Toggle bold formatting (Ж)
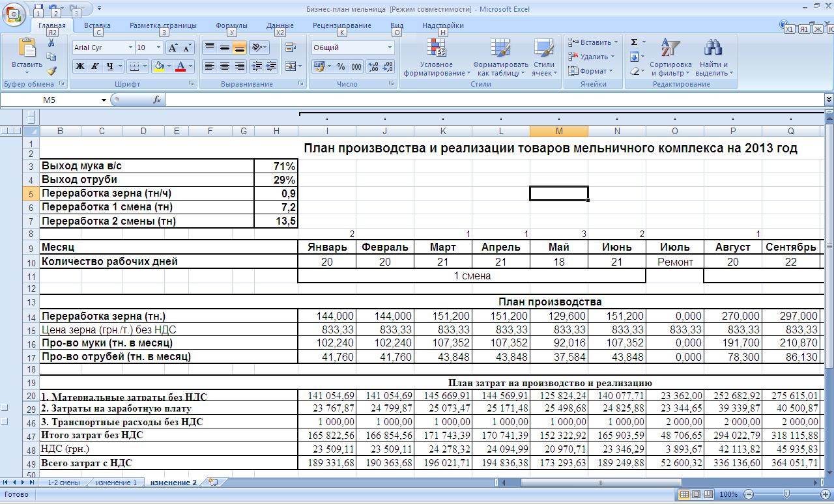The height and width of the screenshot is (504, 834). pyautogui.click(x=79, y=66)
